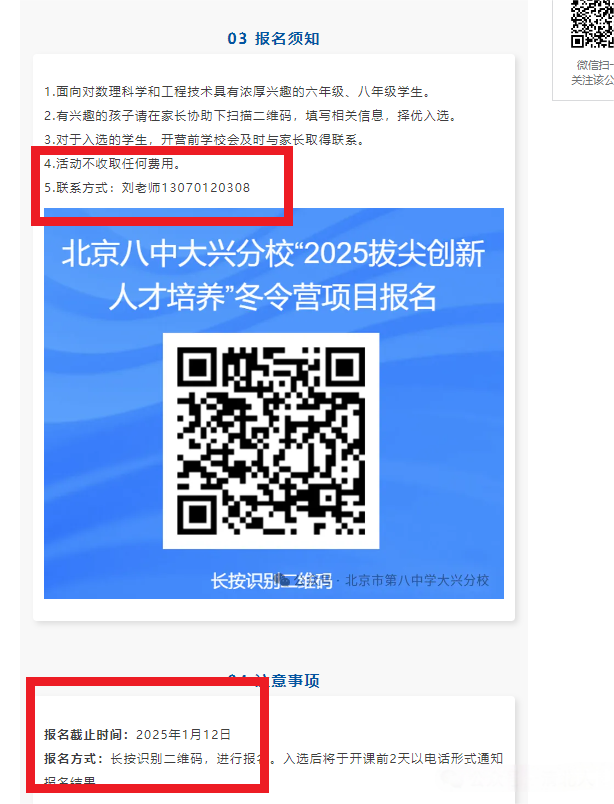
Task: Click the 03 报名须知 section heading
Action: (273, 38)
